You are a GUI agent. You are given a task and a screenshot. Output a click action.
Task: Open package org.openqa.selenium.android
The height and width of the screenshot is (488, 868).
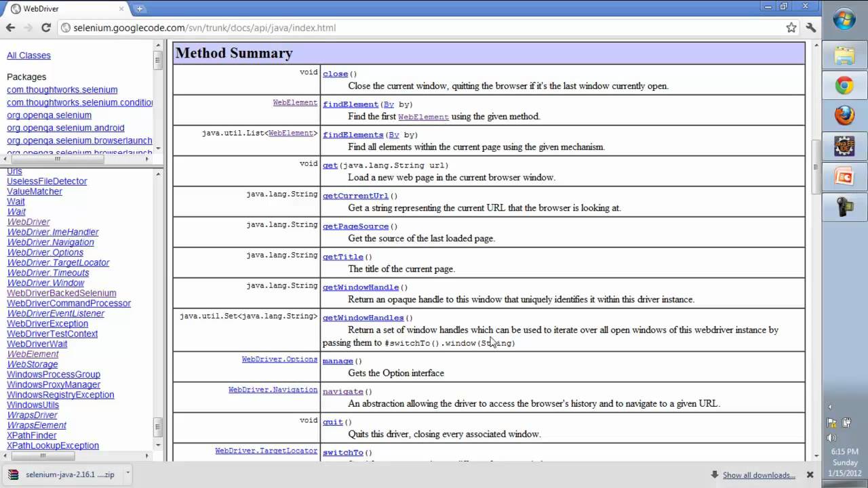pos(66,127)
